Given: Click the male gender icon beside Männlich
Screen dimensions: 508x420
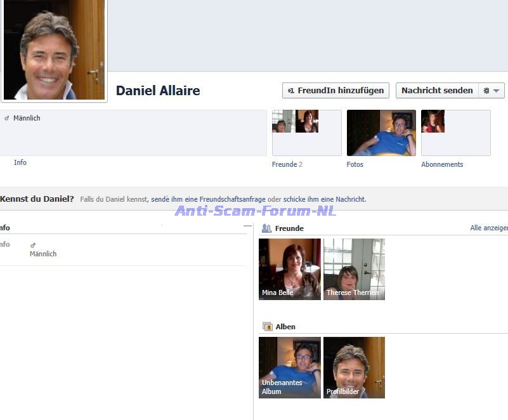Looking at the screenshot, I should coord(7,119).
